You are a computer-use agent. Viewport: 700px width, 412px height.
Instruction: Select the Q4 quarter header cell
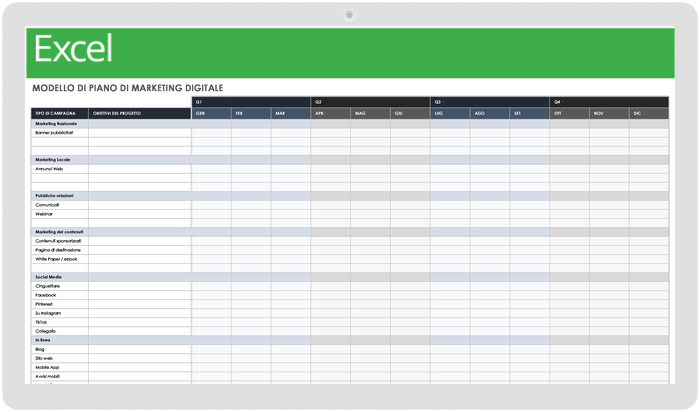(x=609, y=102)
